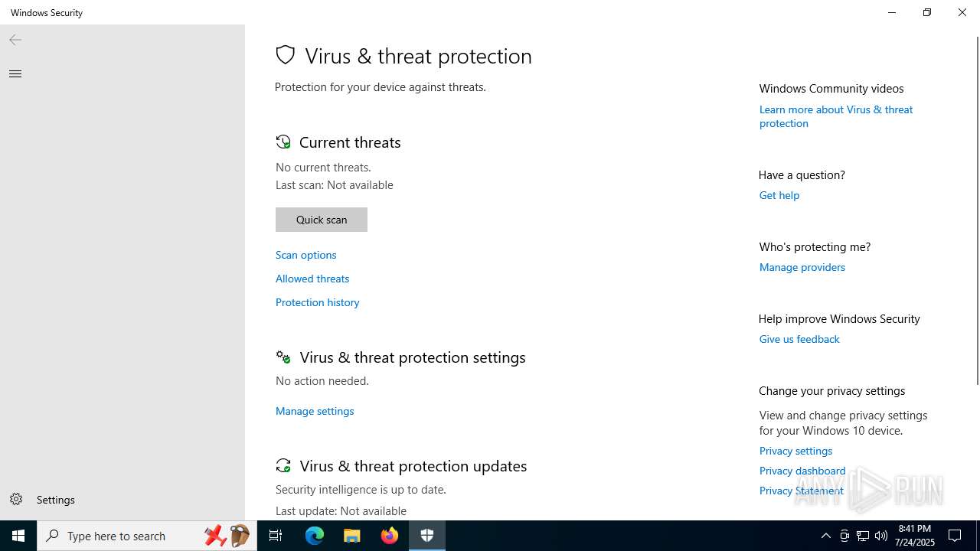Open the Privacy dashboard link
This screenshot has width=980, height=551.
[x=802, y=471]
